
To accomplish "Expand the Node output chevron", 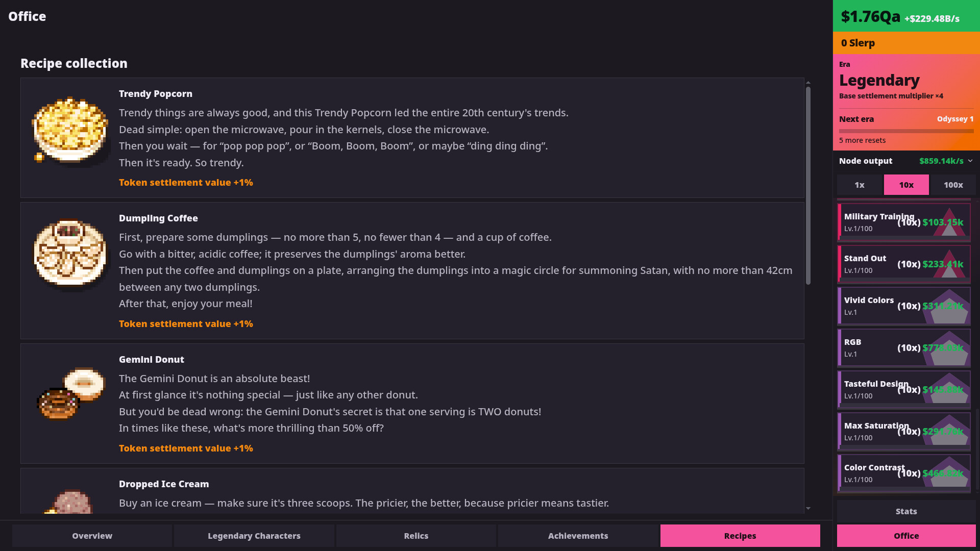I will pyautogui.click(x=970, y=161).
